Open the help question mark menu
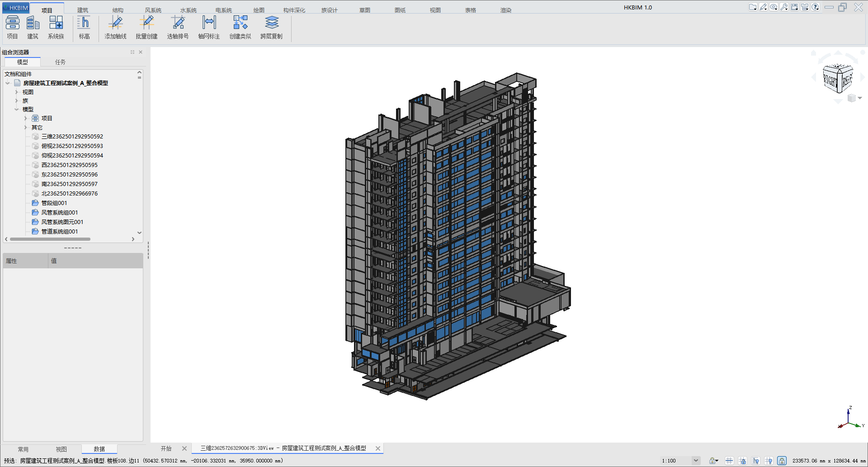 [816, 7]
